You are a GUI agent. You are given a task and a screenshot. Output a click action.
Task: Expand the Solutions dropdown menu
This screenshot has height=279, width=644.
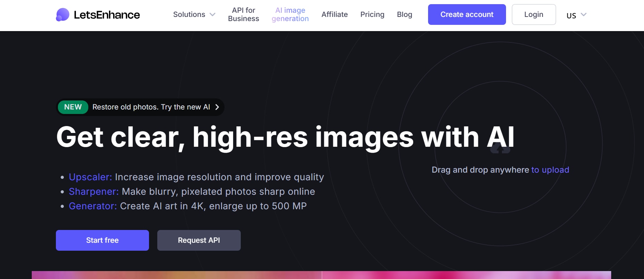coord(194,15)
